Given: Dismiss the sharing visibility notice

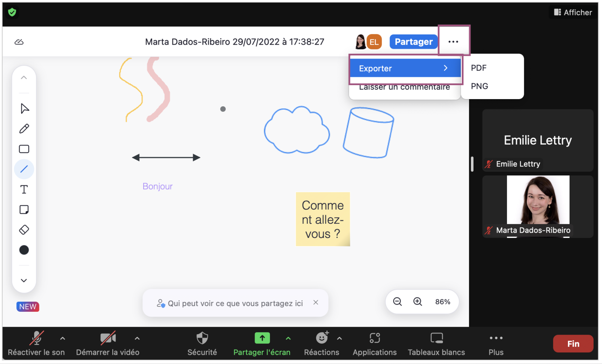Looking at the screenshot, I should click(x=316, y=302).
